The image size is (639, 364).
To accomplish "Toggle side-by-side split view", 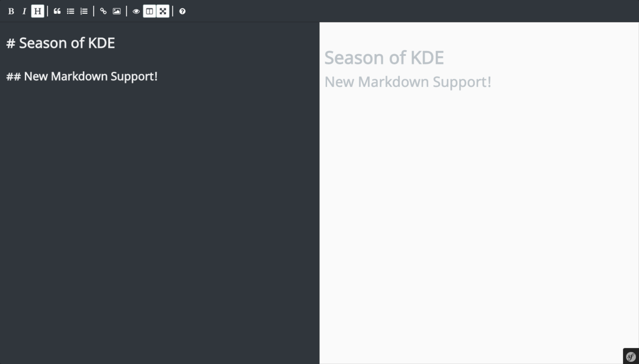I will [x=150, y=11].
